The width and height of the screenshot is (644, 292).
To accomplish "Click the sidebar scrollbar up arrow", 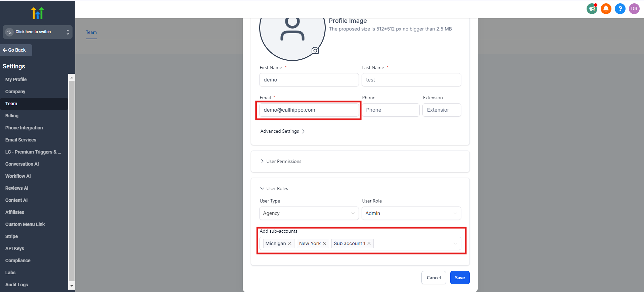I will (x=72, y=77).
